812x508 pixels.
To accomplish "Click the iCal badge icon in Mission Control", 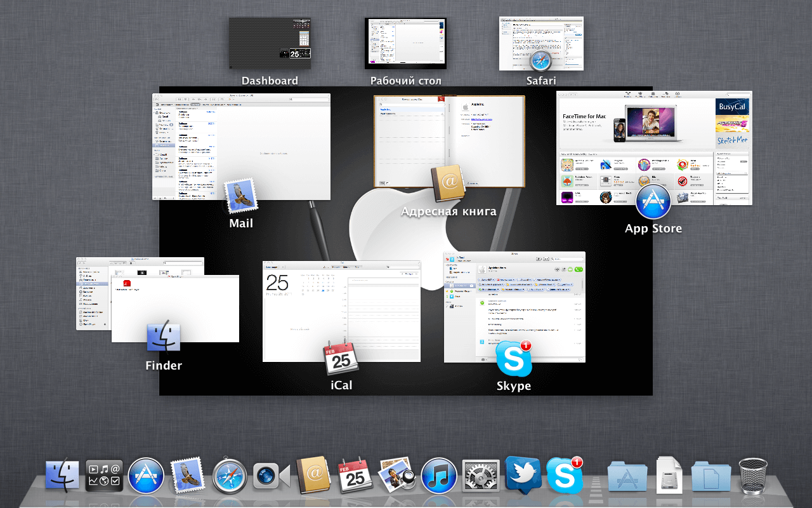I will pos(341,359).
